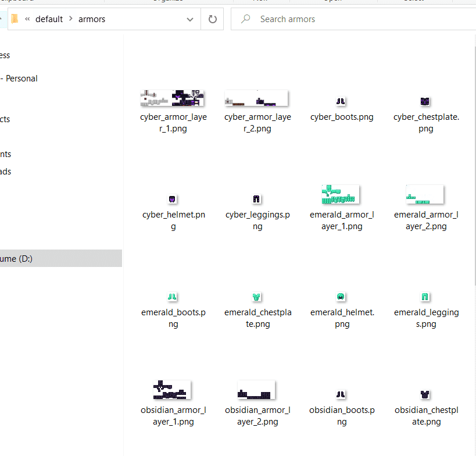Select emerald_armor_layer_1.png thumbnail
The width and height of the screenshot is (476, 456).
point(341,194)
